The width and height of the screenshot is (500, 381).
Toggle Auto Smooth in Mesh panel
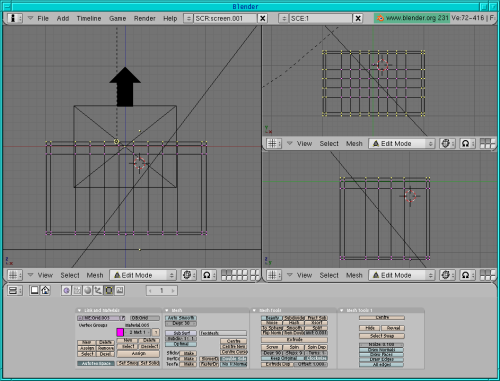[181, 318]
